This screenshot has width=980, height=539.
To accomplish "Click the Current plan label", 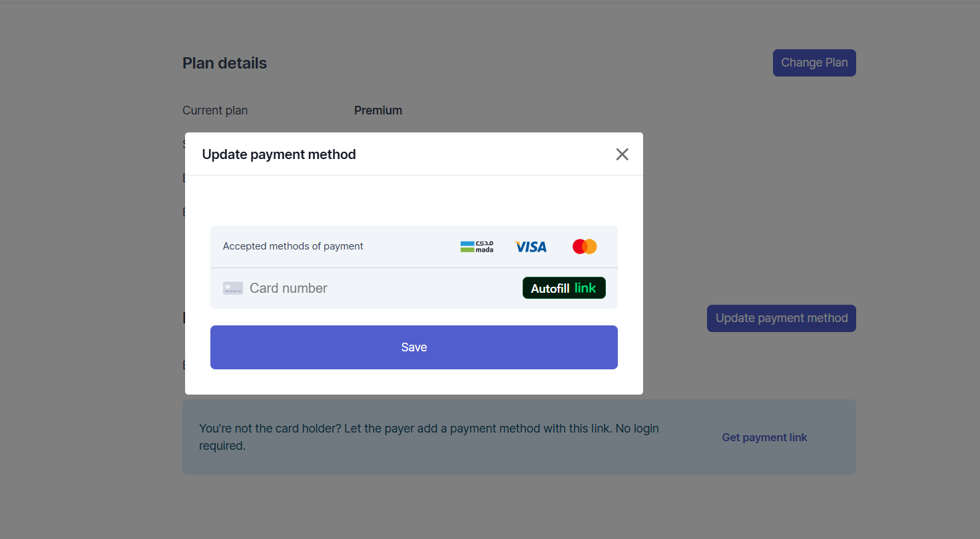I will tap(215, 110).
